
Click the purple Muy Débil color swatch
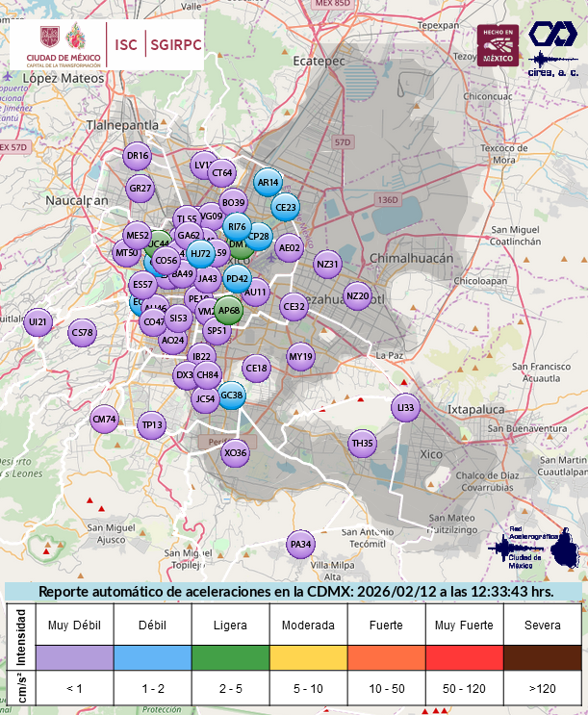pos(74,657)
